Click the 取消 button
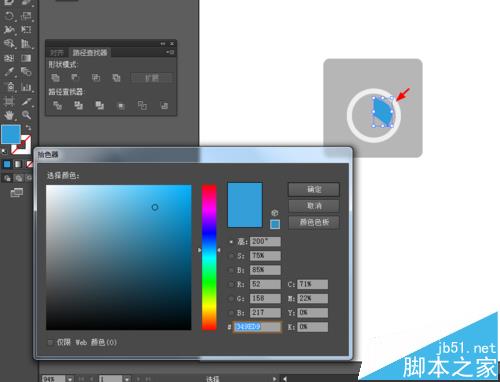Viewport: 500px width, 382px height. 314,206
